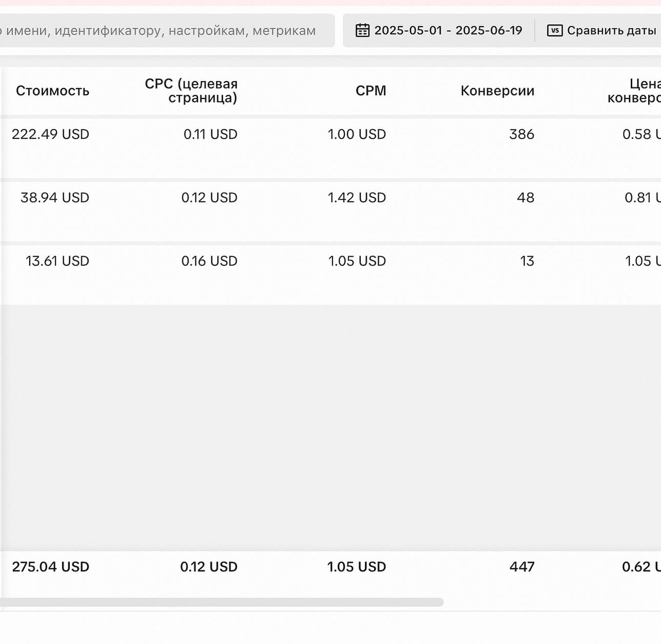Click the total conversions value 447
This screenshot has width=661, height=644.
pyautogui.click(x=522, y=567)
